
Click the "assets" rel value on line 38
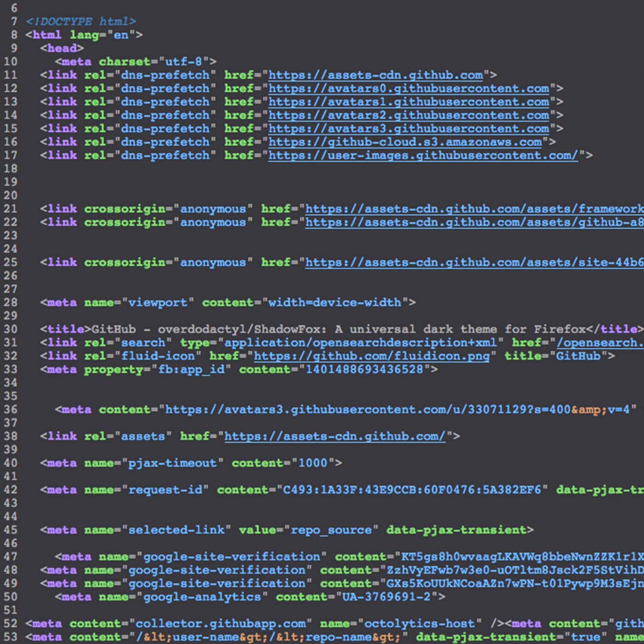coord(143,436)
